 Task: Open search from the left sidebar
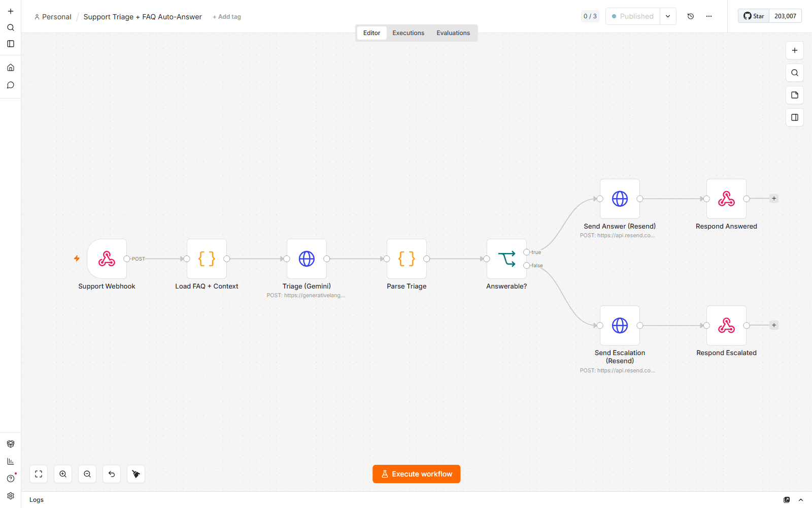point(11,27)
